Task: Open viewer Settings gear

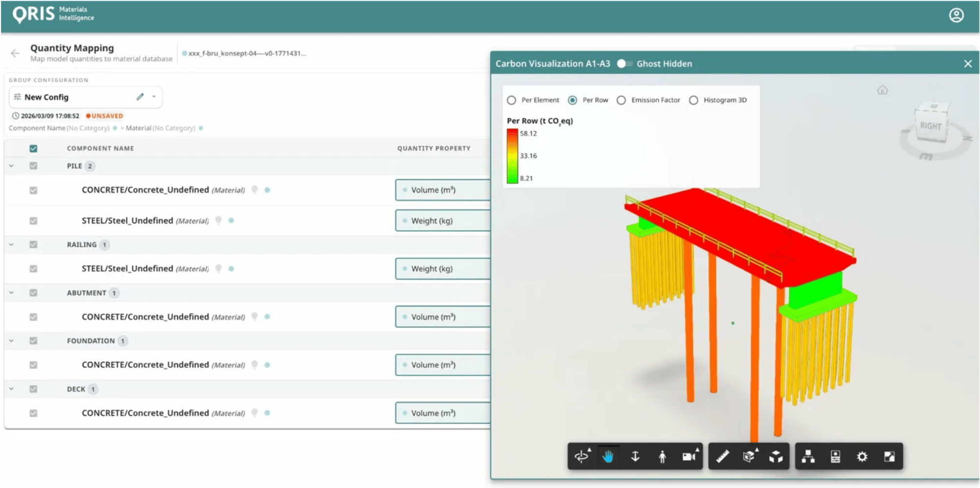Action: 862,456
